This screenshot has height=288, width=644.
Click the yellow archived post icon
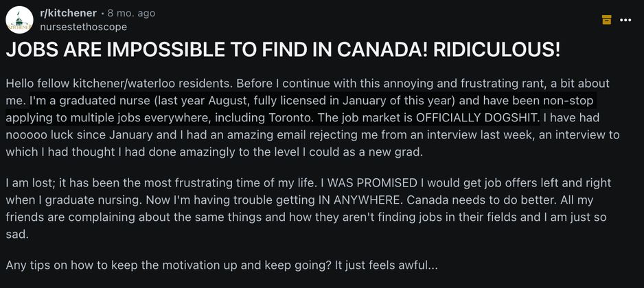(606, 20)
